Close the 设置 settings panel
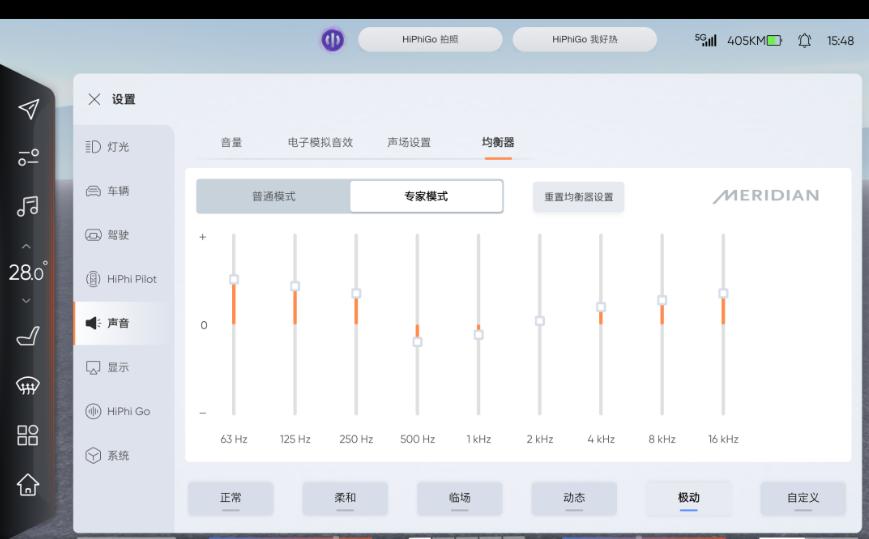The image size is (869, 539). pos(94,99)
